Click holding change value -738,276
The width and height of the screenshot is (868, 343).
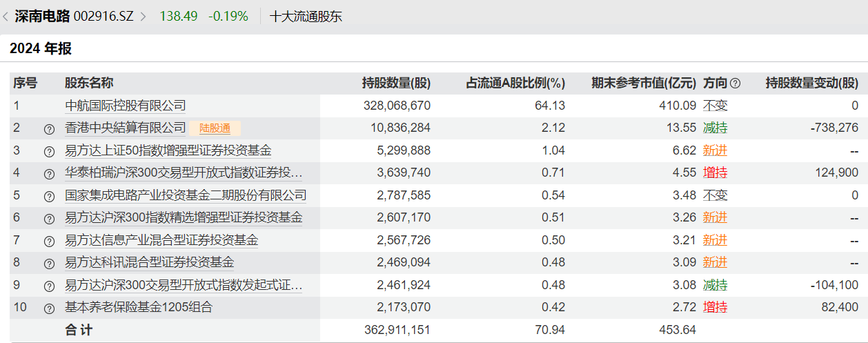click(x=834, y=128)
